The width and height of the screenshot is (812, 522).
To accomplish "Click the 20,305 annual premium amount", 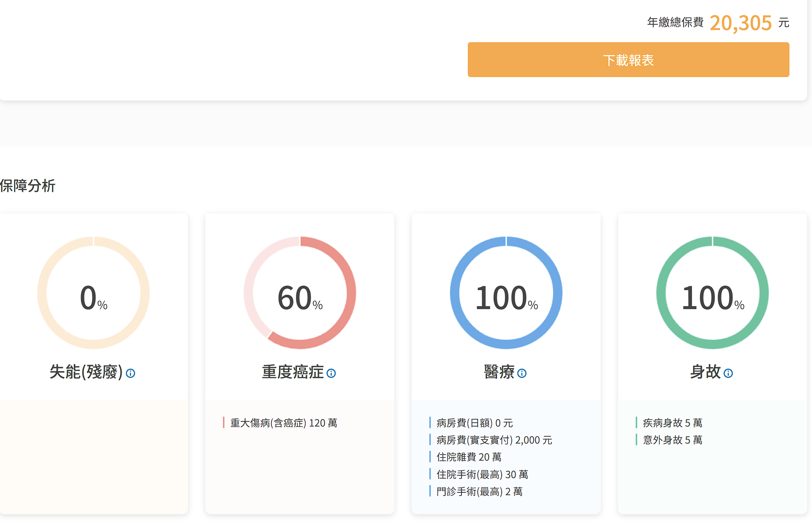I will pyautogui.click(x=741, y=23).
